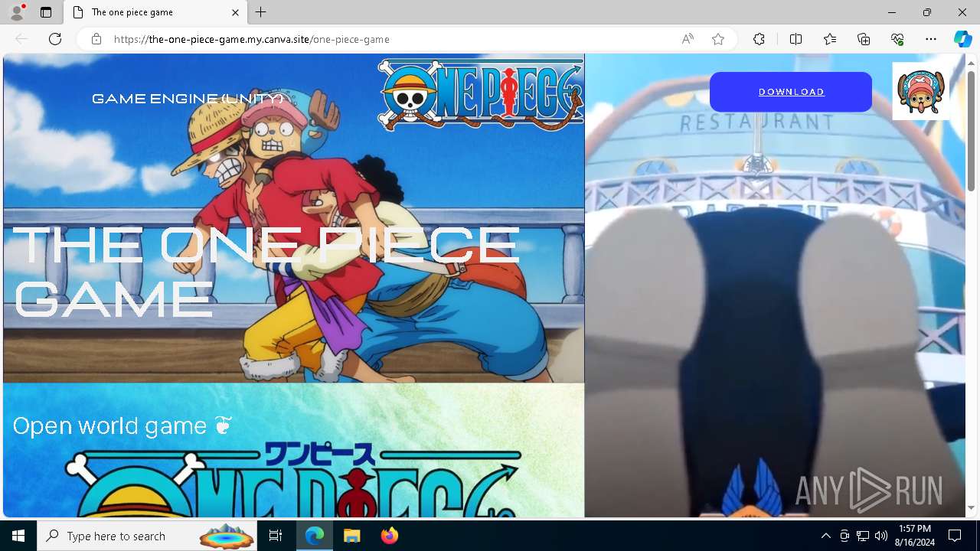980x551 pixels.
Task: Show hidden tray icons chevron
Action: pyautogui.click(x=825, y=536)
